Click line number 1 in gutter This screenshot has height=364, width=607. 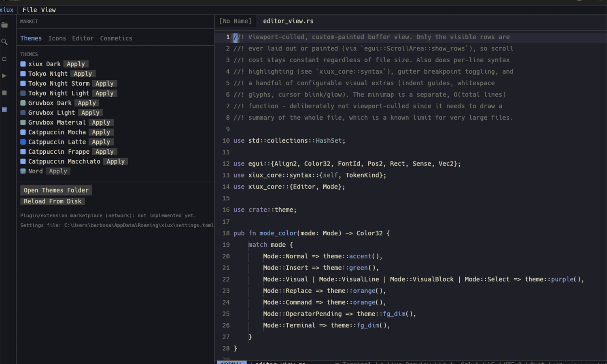228,37
